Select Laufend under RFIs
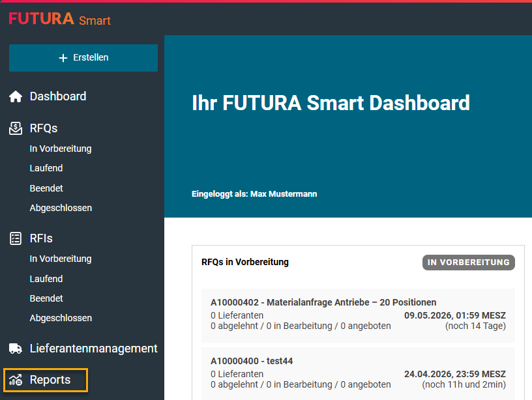The height and width of the screenshot is (400, 532). click(x=46, y=279)
